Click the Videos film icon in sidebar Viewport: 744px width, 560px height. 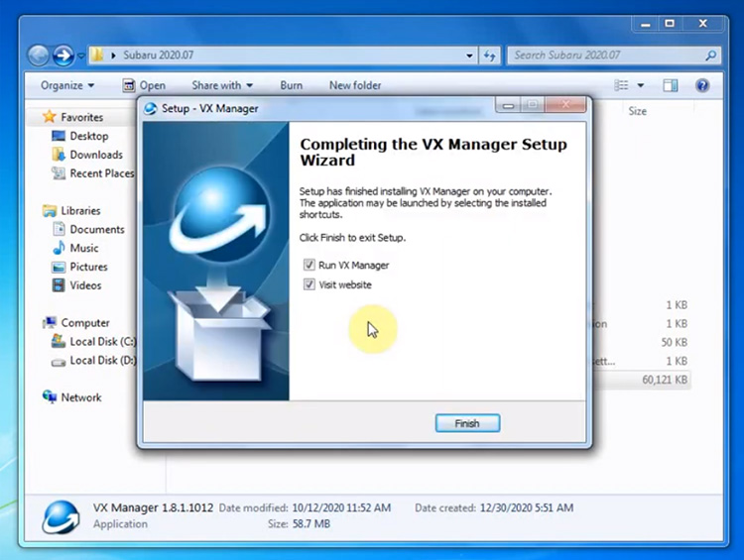[x=59, y=285]
